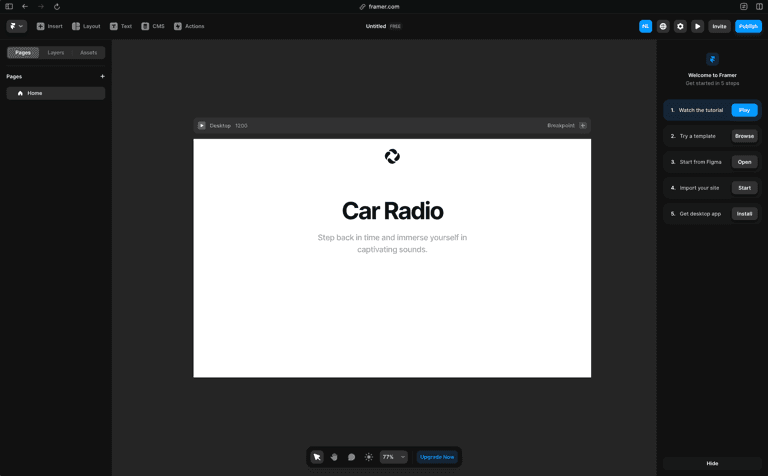Open the Actions menu

[189, 26]
